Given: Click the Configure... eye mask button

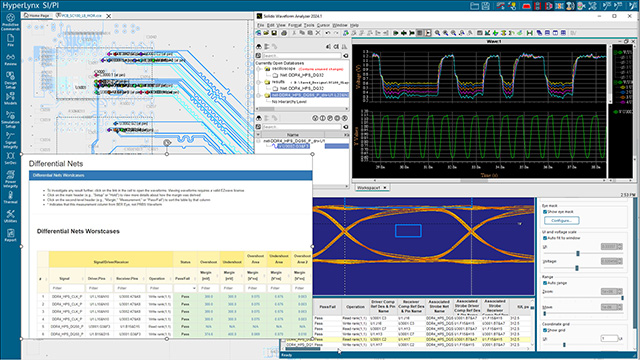Looking at the screenshot, I should pyautogui.click(x=562, y=220).
